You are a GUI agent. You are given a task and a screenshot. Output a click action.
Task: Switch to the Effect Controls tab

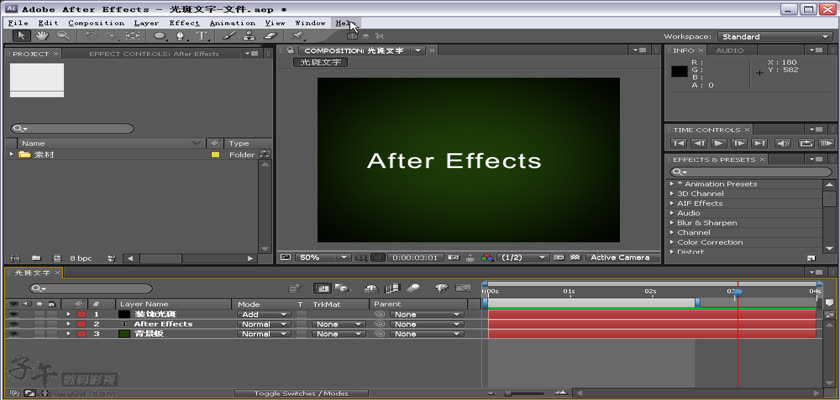pyautogui.click(x=154, y=54)
